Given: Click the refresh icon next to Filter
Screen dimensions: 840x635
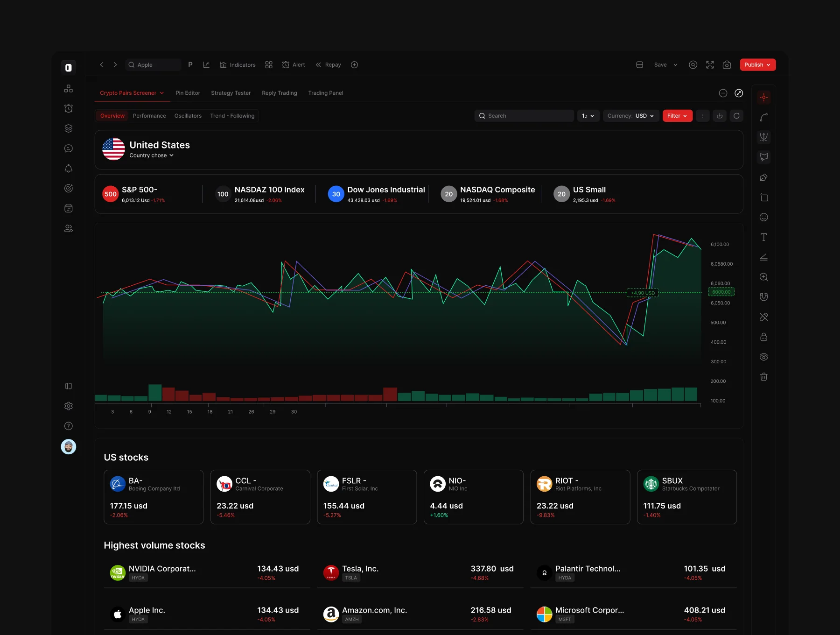Looking at the screenshot, I should click(736, 116).
